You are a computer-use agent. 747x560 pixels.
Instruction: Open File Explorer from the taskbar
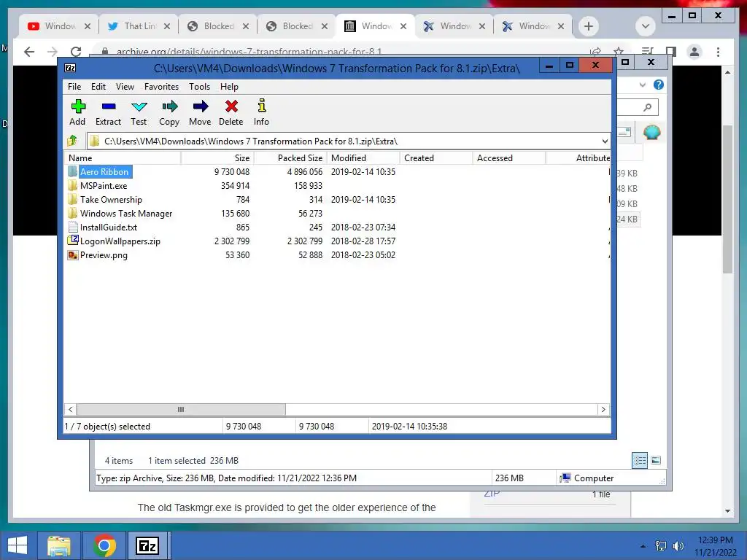click(x=59, y=545)
